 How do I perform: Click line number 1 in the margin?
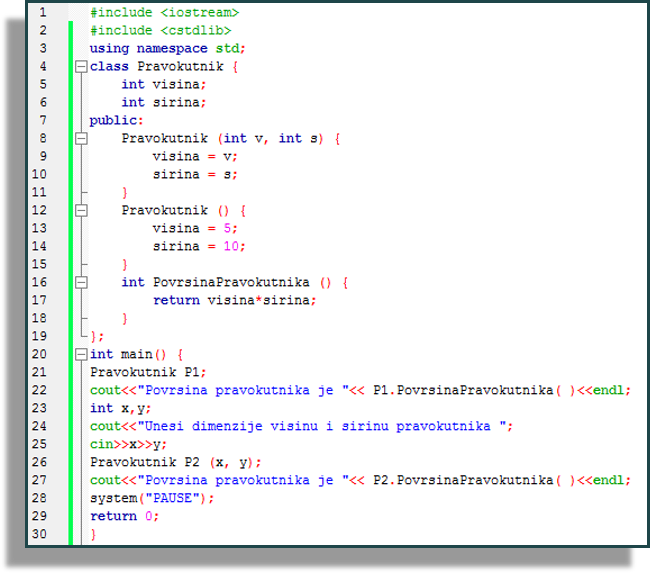[x=40, y=13]
